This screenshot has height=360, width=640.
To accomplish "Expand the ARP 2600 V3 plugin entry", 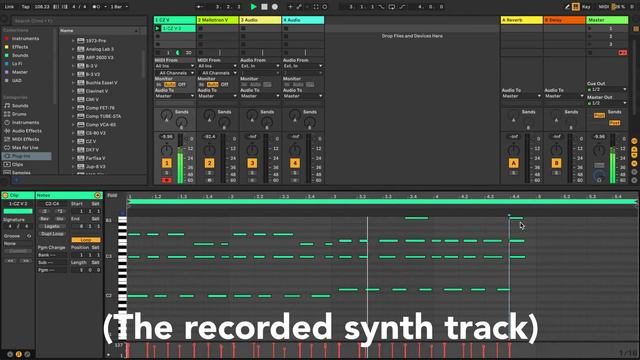I will click(x=73, y=58).
